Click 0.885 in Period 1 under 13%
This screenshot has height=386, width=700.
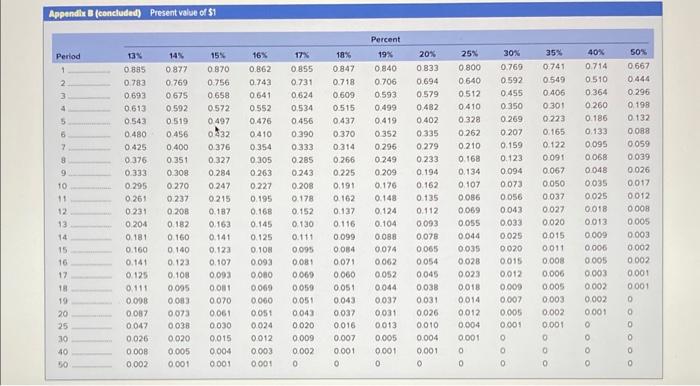tap(135, 70)
